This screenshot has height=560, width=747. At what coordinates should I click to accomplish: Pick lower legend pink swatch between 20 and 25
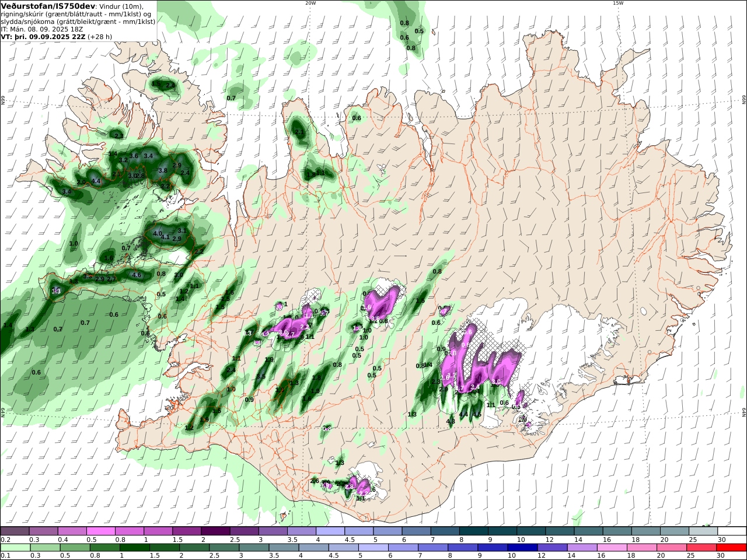[x=671, y=548]
